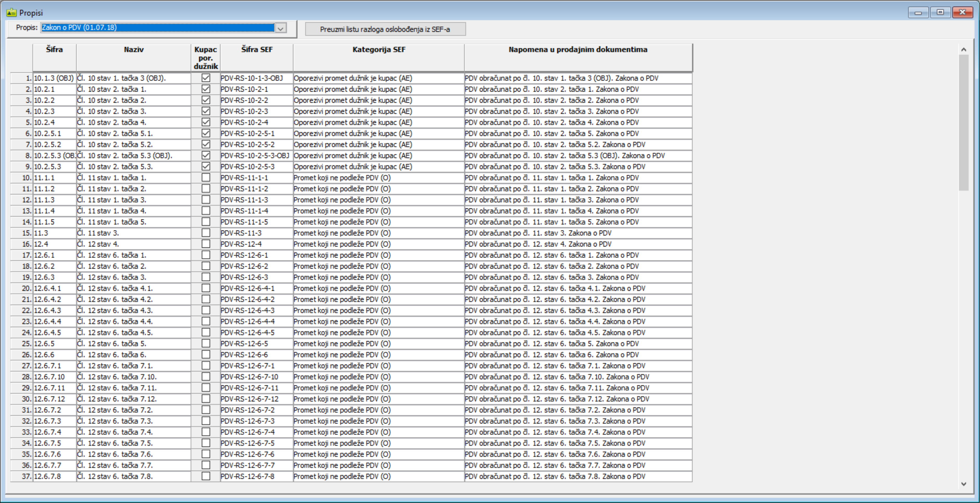Screen dimensions: 980x503
Task: Click the Šifra column header
Action: coord(54,58)
